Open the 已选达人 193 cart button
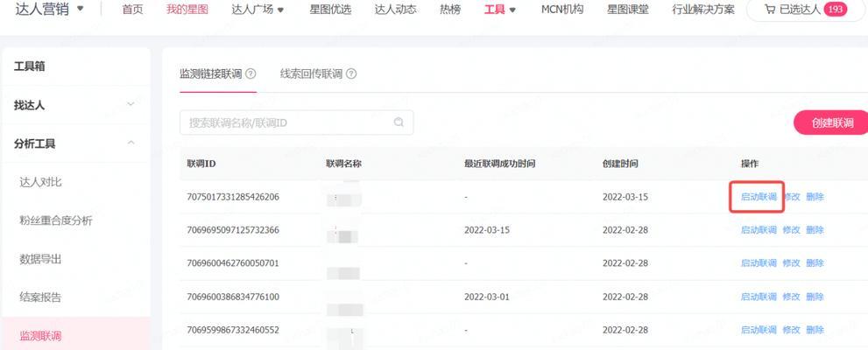This screenshot has height=350, width=868. [x=806, y=10]
